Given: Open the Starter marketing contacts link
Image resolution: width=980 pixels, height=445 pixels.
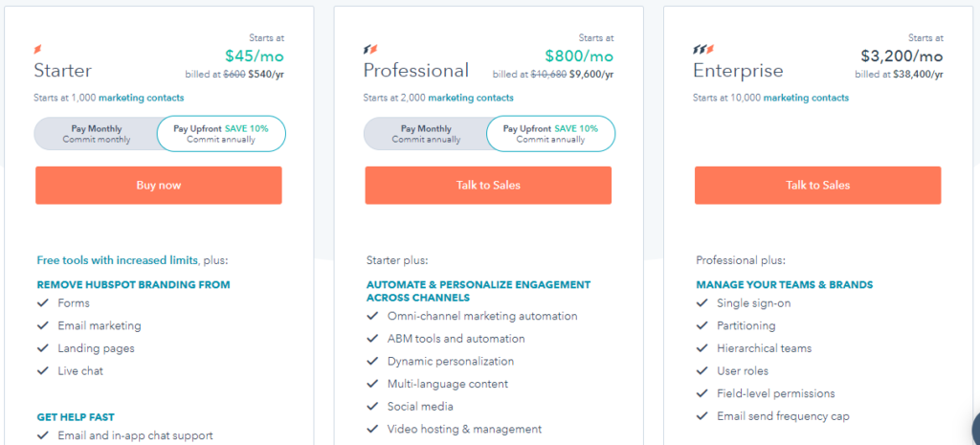Looking at the screenshot, I should pyautogui.click(x=142, y=98).
